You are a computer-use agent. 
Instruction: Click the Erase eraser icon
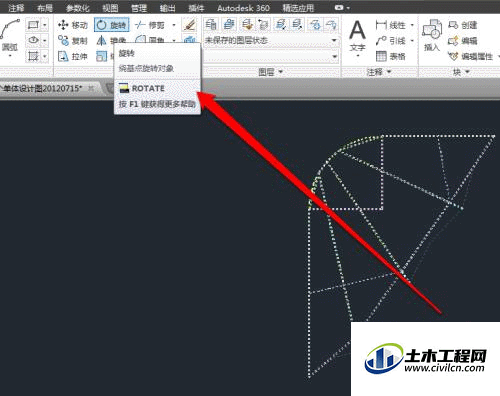tap(190, 25)
